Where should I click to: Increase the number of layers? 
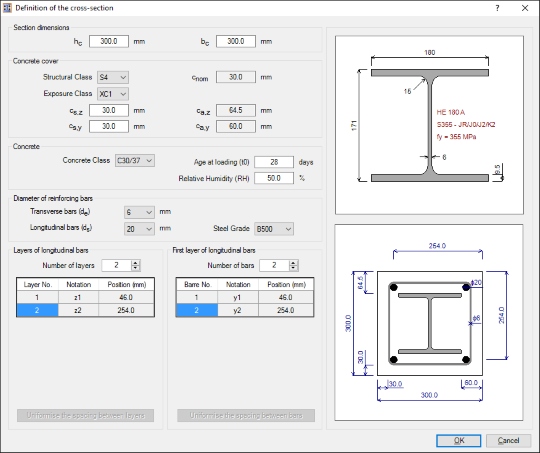tap(136, 262)
